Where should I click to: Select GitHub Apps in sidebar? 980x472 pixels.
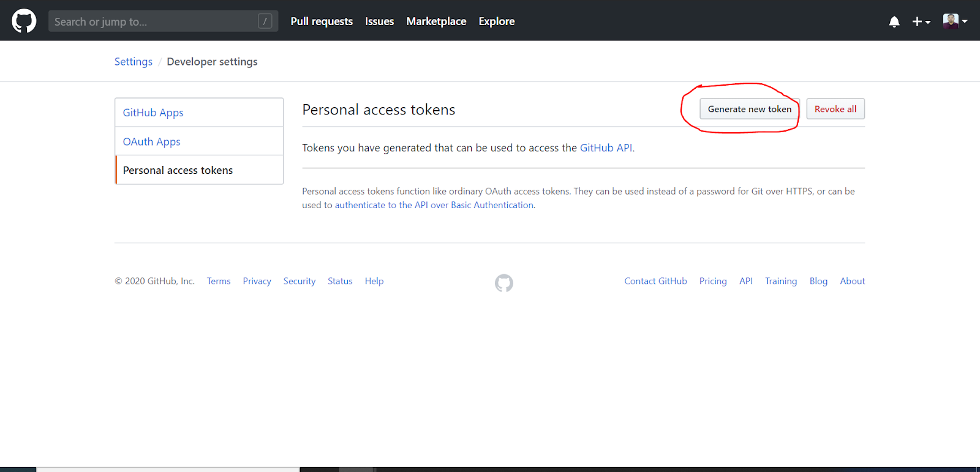click(199, 113)
